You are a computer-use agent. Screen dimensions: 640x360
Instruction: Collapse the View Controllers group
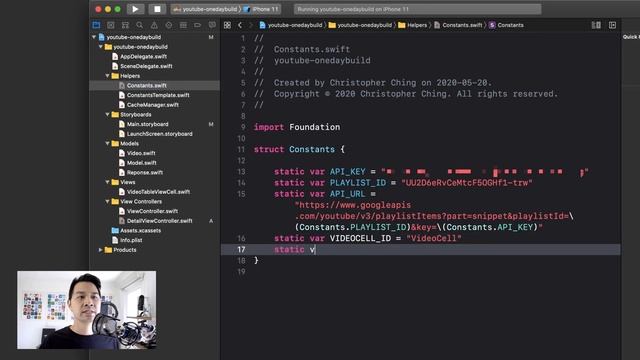click(107, 202)
